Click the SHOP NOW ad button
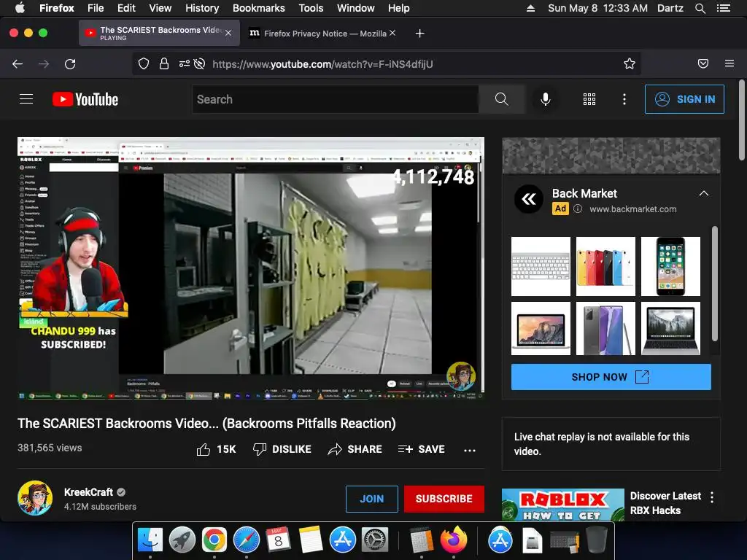 [611, 377]
